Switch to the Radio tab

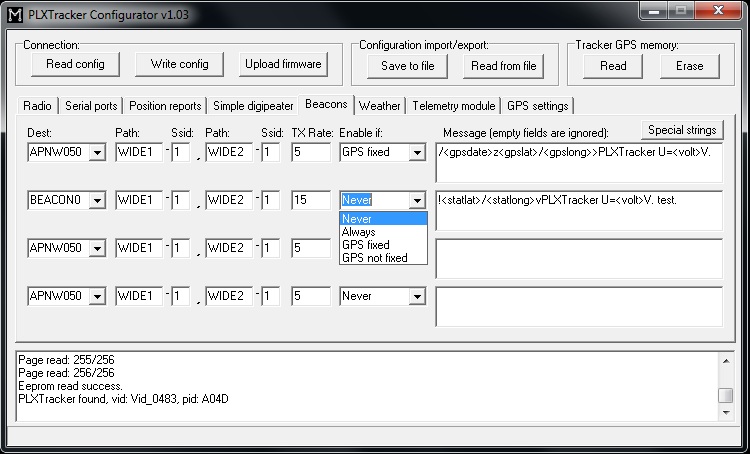tap(37, 106)
